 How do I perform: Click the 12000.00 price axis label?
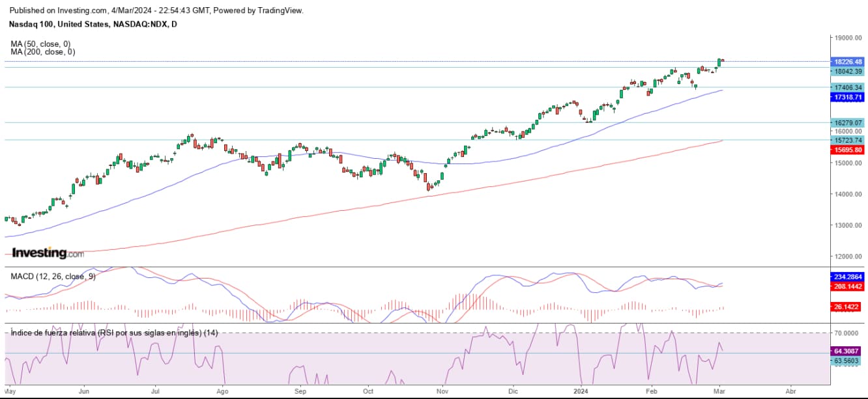pos(848,256)
